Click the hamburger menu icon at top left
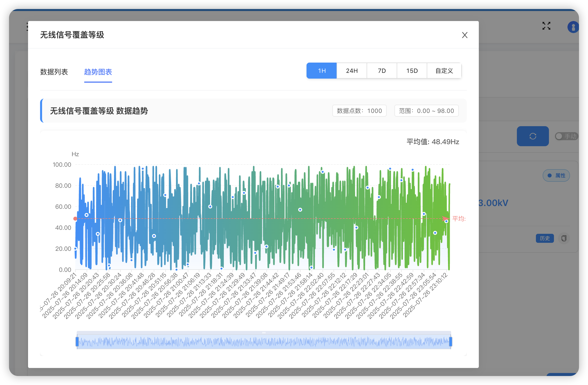The image size is (588, 385). (x=27, y=27)
